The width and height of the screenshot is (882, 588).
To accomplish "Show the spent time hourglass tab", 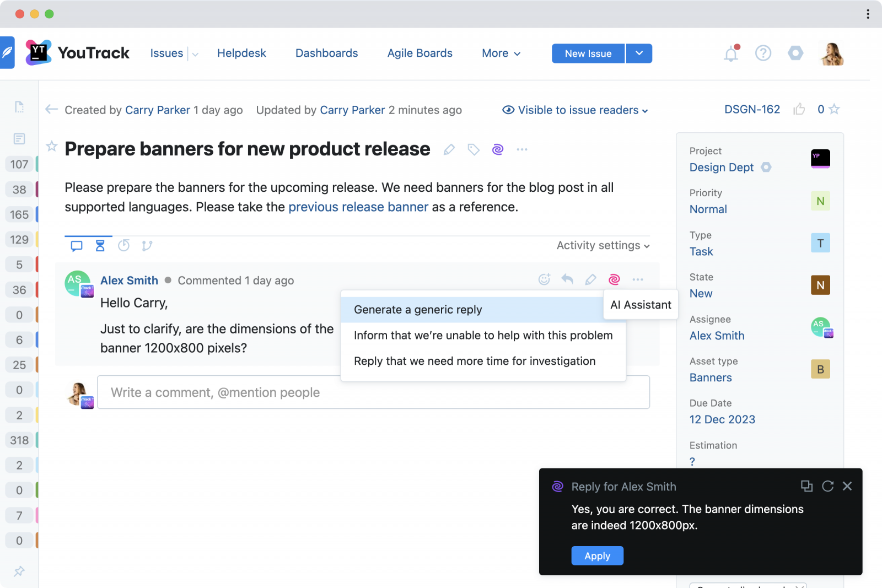I will point(100,246).
